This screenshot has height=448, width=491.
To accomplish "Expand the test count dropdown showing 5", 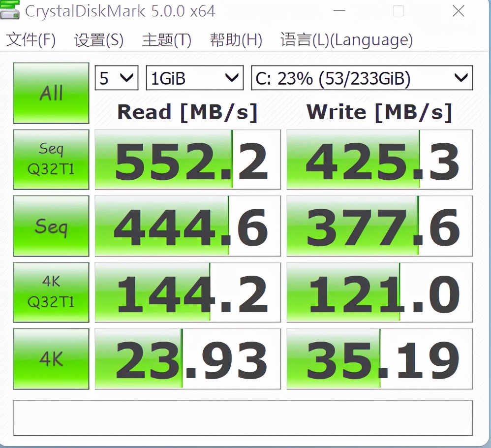I will [117, 78].
